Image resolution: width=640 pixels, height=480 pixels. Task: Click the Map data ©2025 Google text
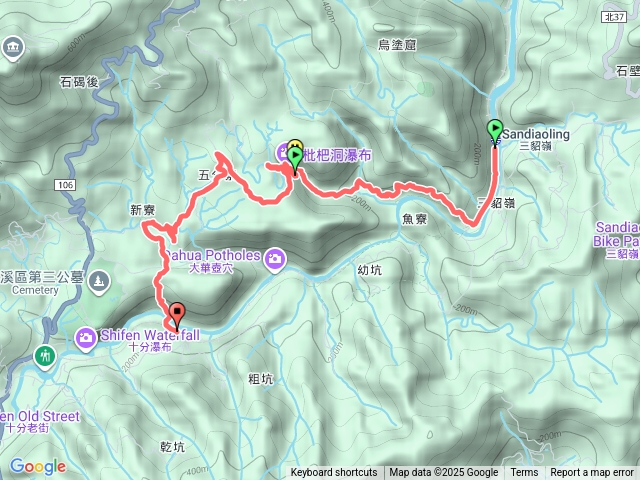coord(444,473)
